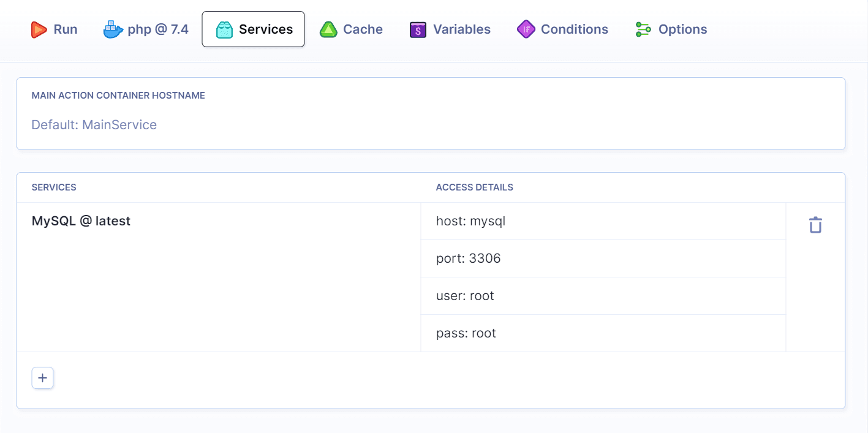This screenshot has height=433, width=868.
Task: Click the purple Variables dollar icon
Action: [417, 29]
